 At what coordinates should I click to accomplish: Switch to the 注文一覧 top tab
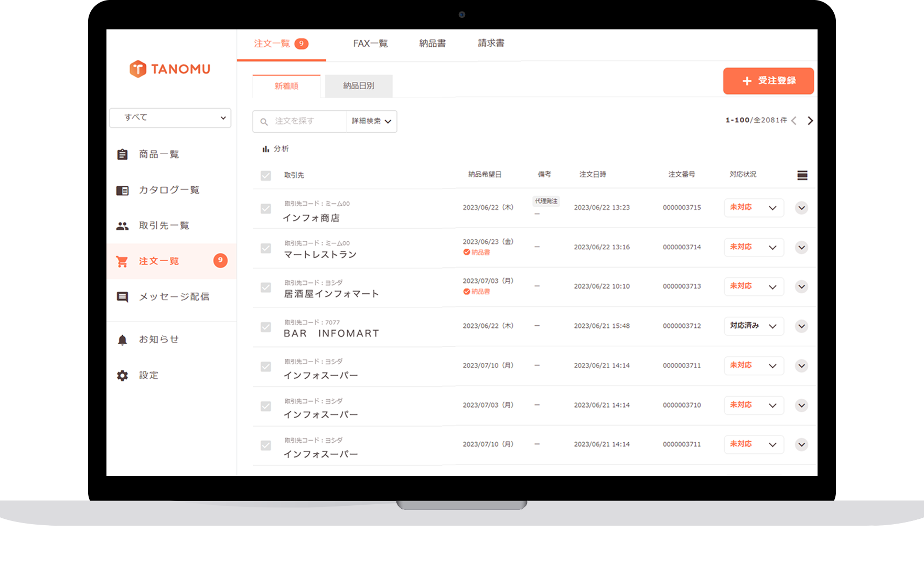(281, 44)
